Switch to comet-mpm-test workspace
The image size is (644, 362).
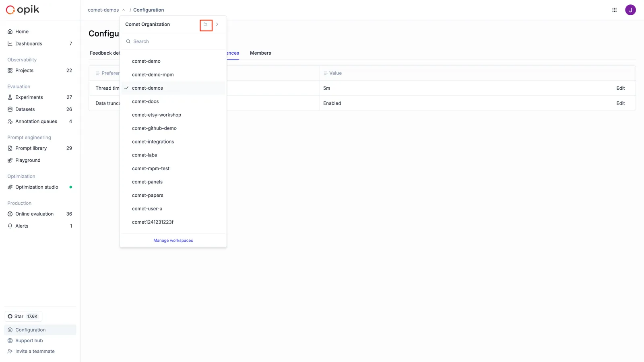tap(173, 169)
